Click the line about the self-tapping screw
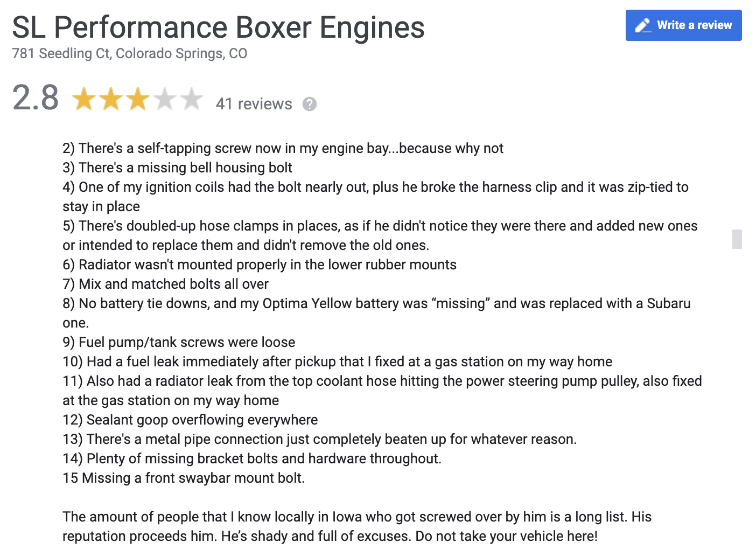The height and width of the screenshot is (556, 756). click(283, 148)
